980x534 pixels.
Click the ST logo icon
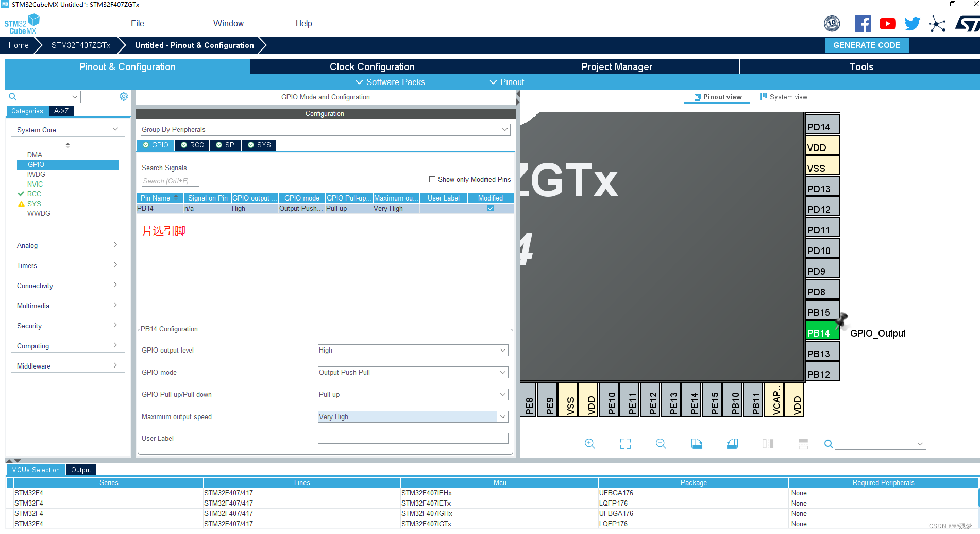click(967, 24)
